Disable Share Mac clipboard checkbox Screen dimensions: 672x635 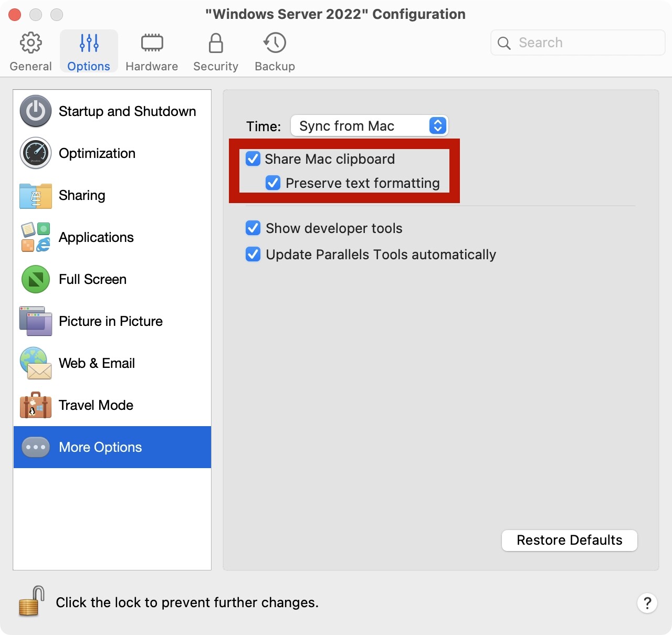[253, 159]
